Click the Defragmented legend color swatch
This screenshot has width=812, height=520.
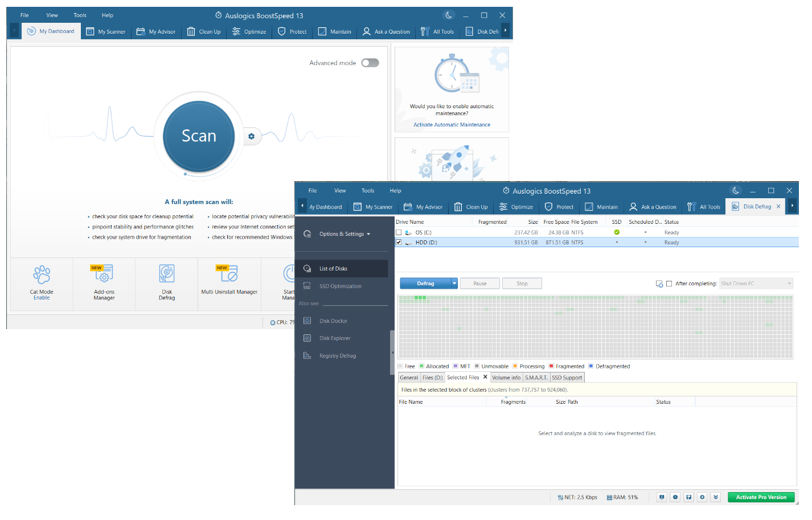(x=591, y=366)
